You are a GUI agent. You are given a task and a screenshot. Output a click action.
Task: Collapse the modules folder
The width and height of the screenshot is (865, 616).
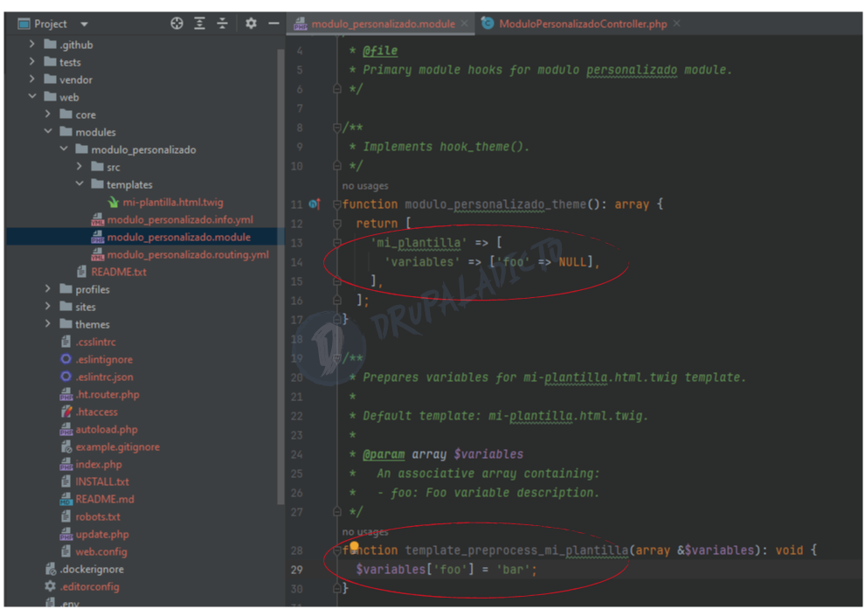click(48, 132)
